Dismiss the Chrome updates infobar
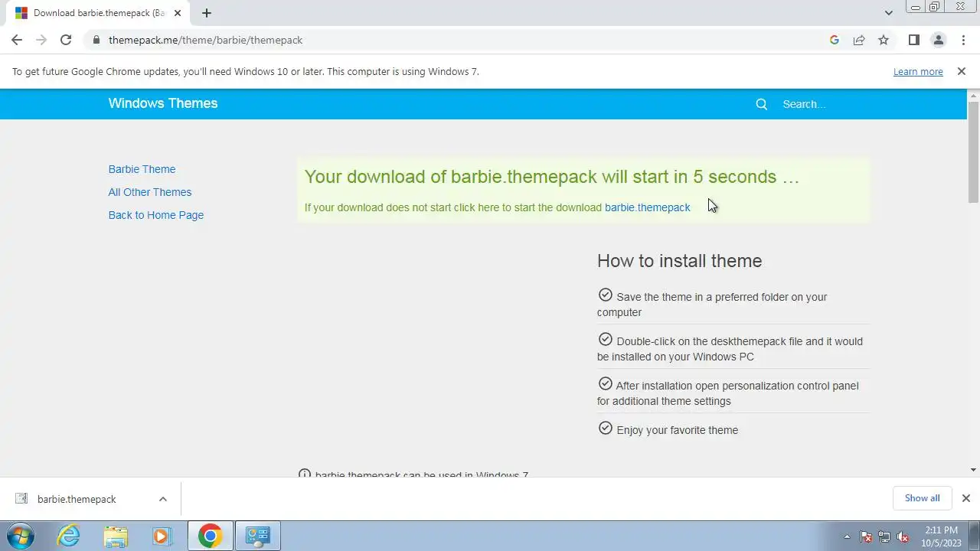980x551 pixels. coord(962,71)
